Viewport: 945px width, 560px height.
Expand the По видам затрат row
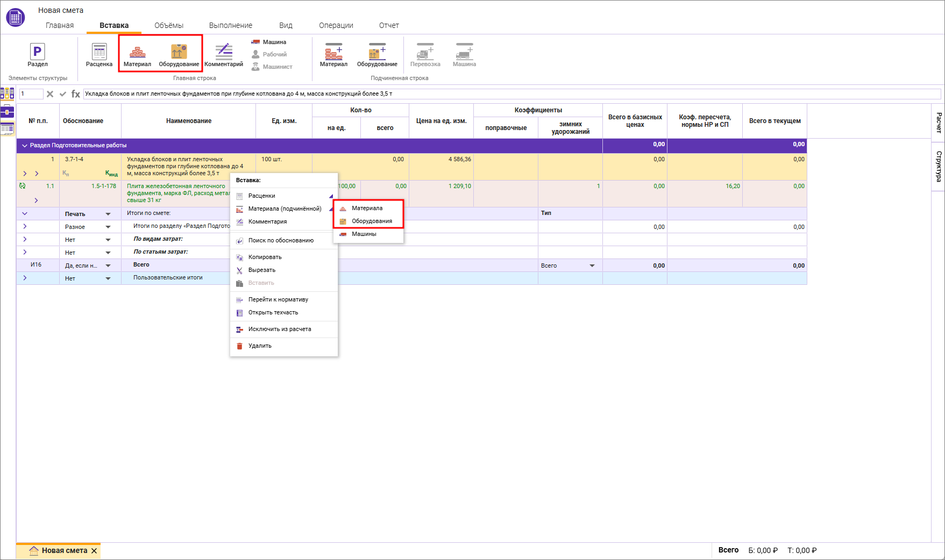(x=25, y=239)
